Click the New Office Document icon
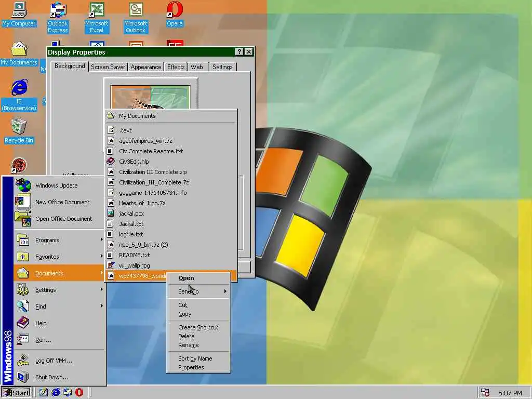 [23, 202]
